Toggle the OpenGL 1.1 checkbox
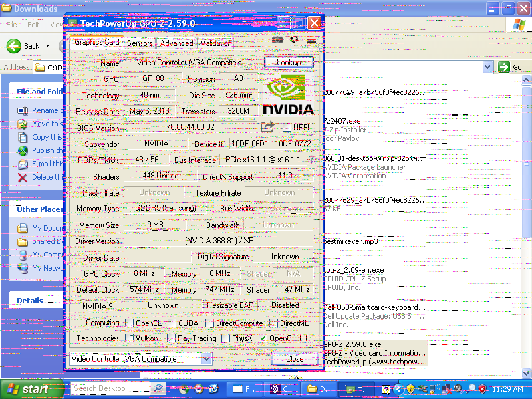 (x=263, y=338)
